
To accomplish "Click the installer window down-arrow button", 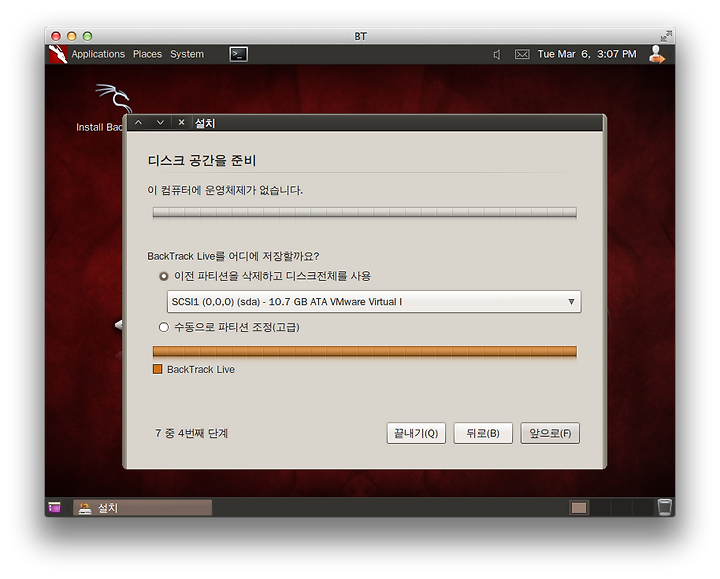I will pos(160,123).
